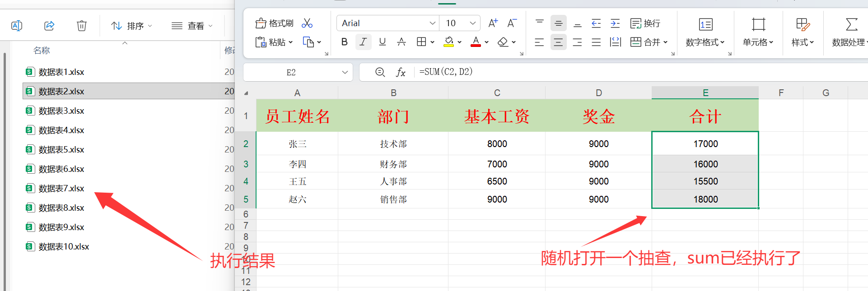The image size is (868, 291).
Task: Click 数据处理 data processing button
Action: tap(850, 32)
